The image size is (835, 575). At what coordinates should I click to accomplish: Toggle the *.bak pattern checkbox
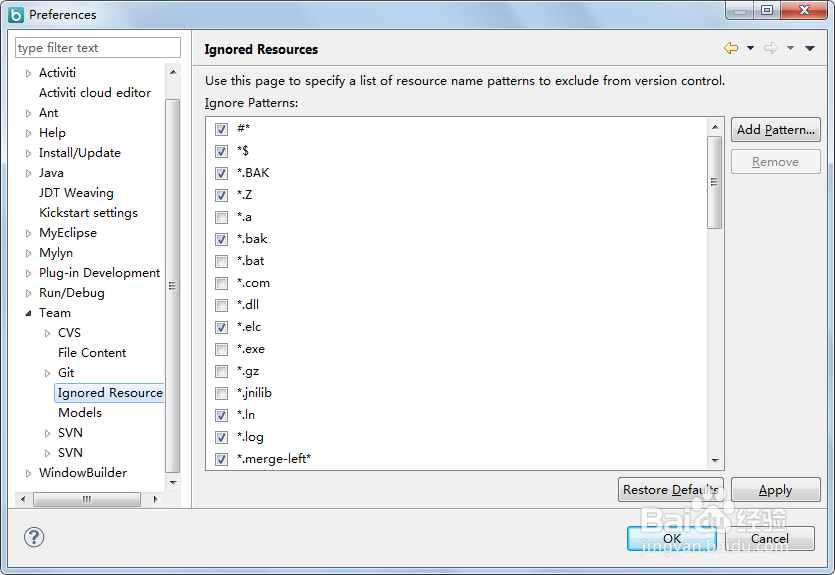click(222, 239)
